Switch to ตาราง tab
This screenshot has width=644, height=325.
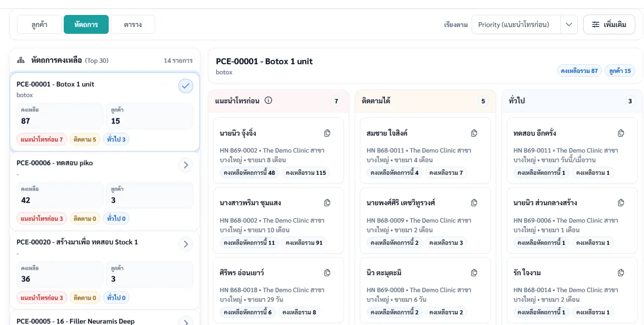click(x=133, y=25)
